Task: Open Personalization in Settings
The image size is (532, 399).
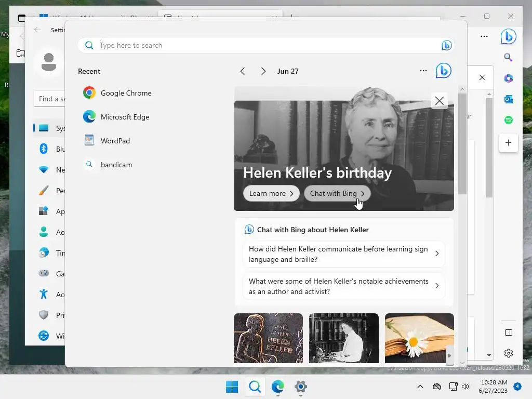Action: 51,190
